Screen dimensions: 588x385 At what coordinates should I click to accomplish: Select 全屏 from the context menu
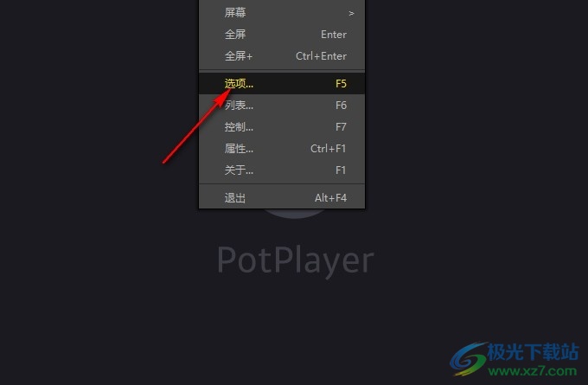[x=282, y=35]
